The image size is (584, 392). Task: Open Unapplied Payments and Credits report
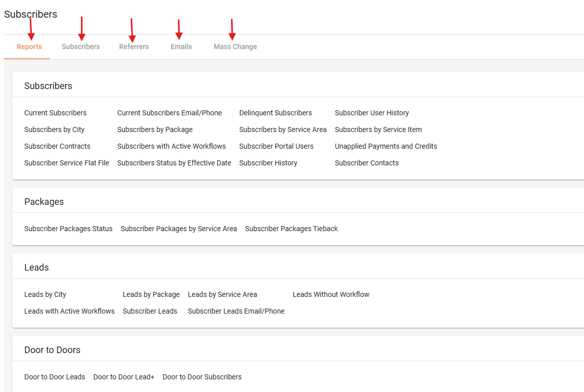tap(386, 146)
